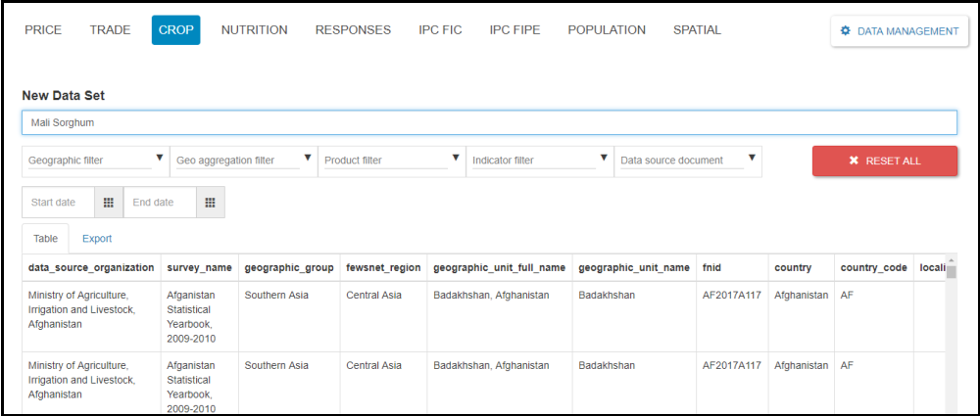The height and width of the screenshot is (416, 980).
Task: Open the TRADE section
Action: (x=110, y=30)
